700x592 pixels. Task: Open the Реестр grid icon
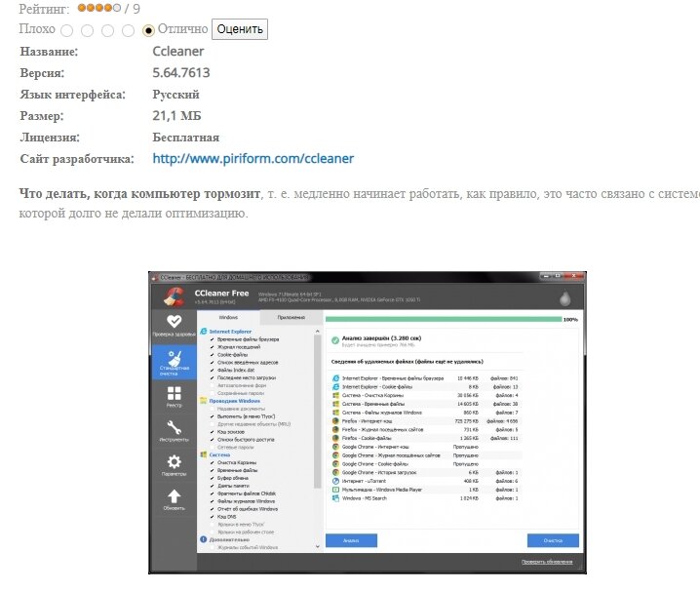(175, 393)
